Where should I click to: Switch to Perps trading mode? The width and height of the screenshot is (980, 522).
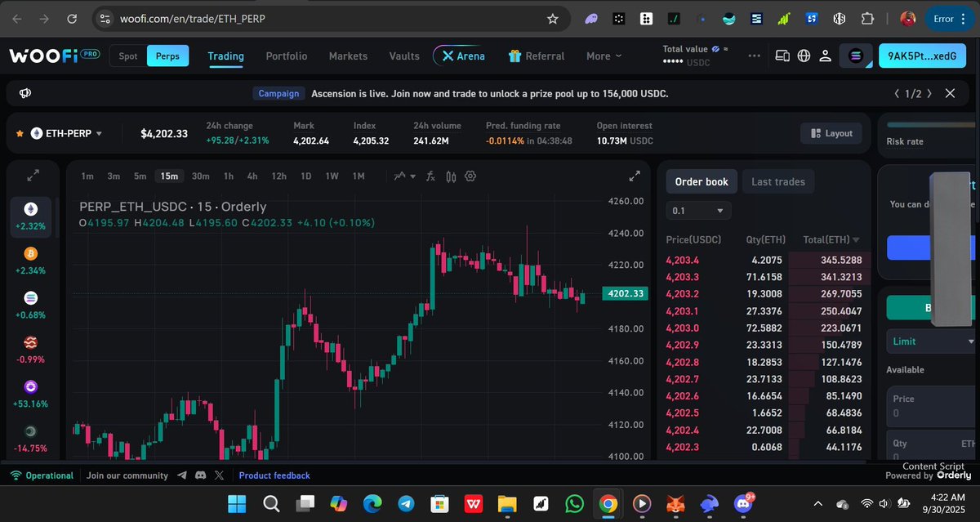click(x=167, y=56)
